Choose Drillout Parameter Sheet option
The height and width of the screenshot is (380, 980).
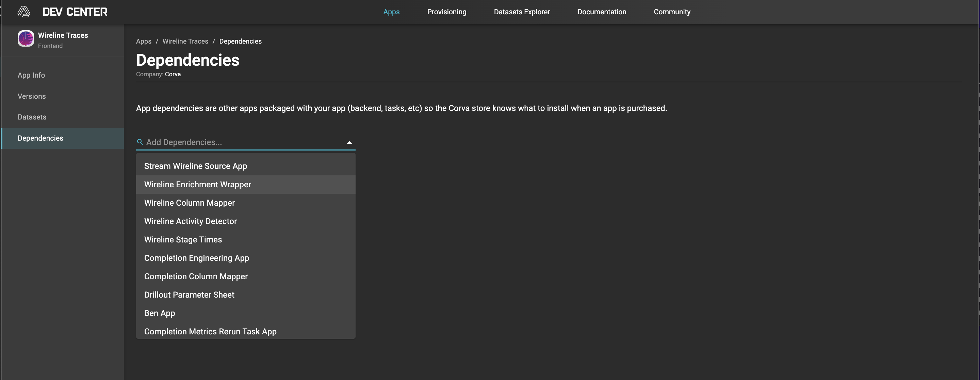coord(246,295)
